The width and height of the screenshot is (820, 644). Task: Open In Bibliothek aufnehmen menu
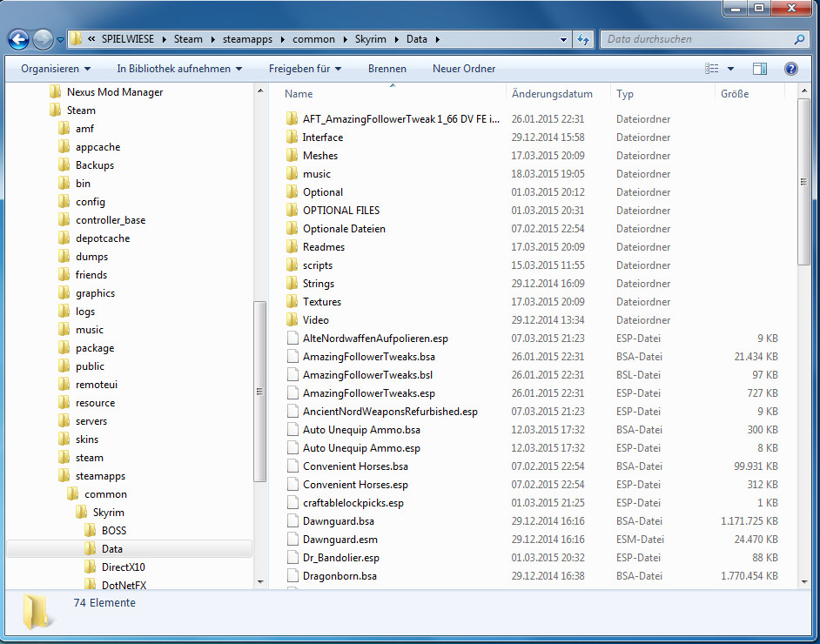point(179,69)
